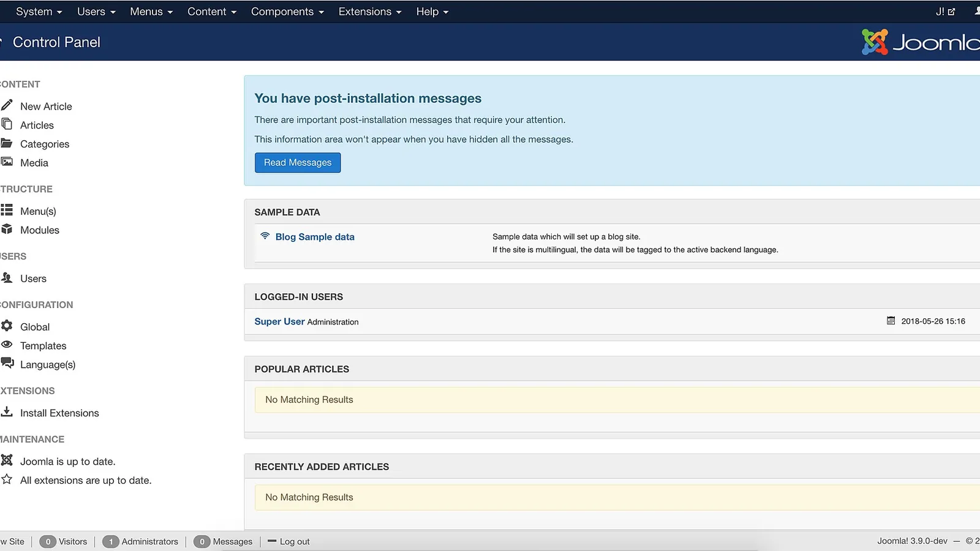Screen dimensions: 980x551
Task: Click the cube icon beside Modules
Action: 7,229
